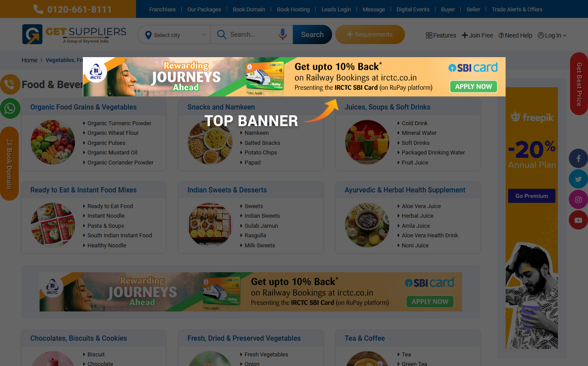Open the Twitter social icon
Screen dimensions: 588x366
pyautogui.click(x=578, y=179)
